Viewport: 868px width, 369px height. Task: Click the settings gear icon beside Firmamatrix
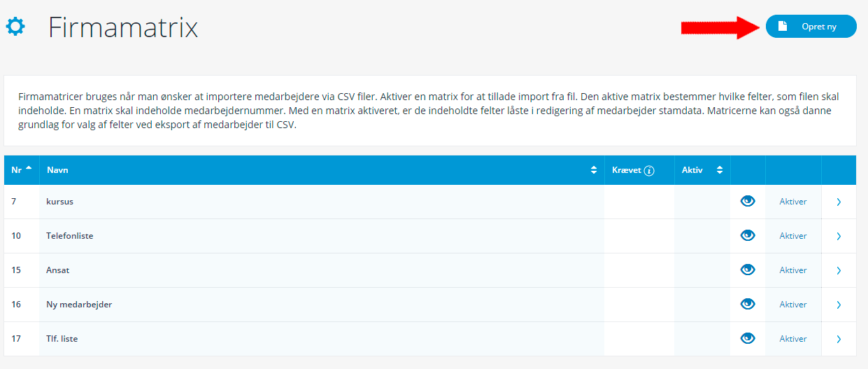pos(15,27)
